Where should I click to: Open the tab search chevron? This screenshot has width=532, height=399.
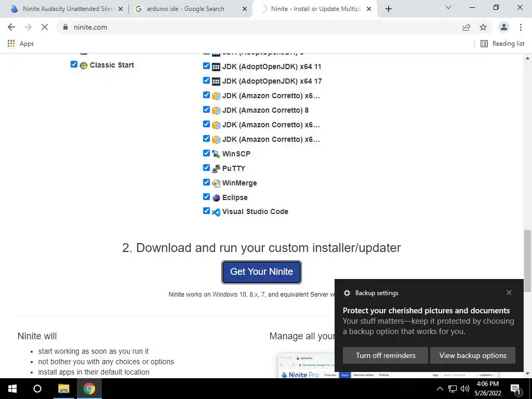[448, 7]
